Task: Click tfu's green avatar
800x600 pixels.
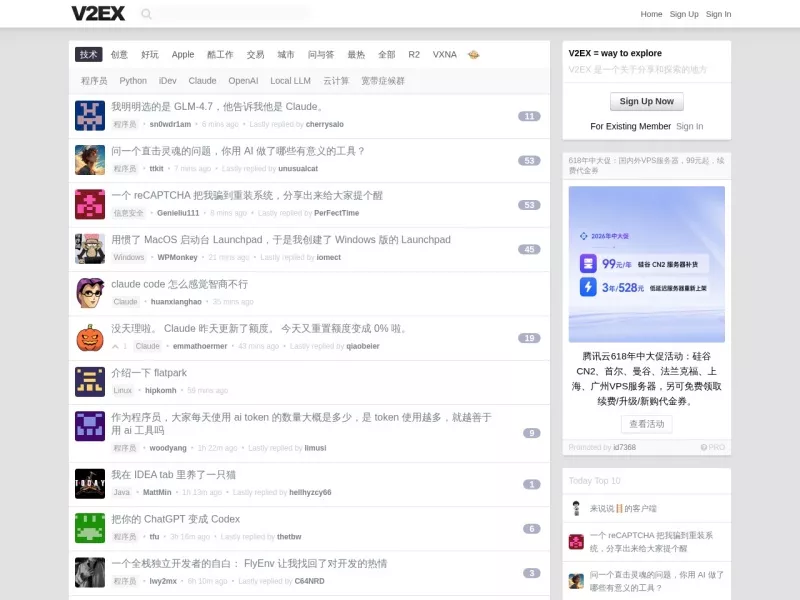Action: (x=90, y=528)
